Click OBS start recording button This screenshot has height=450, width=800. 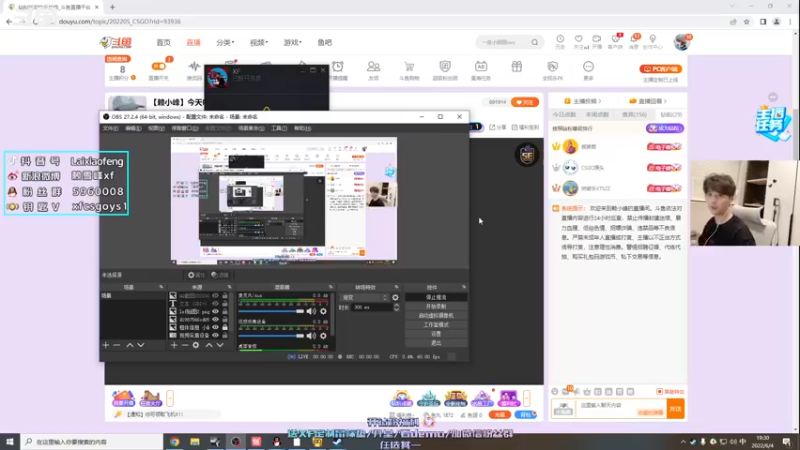click(x=436, y=307)
